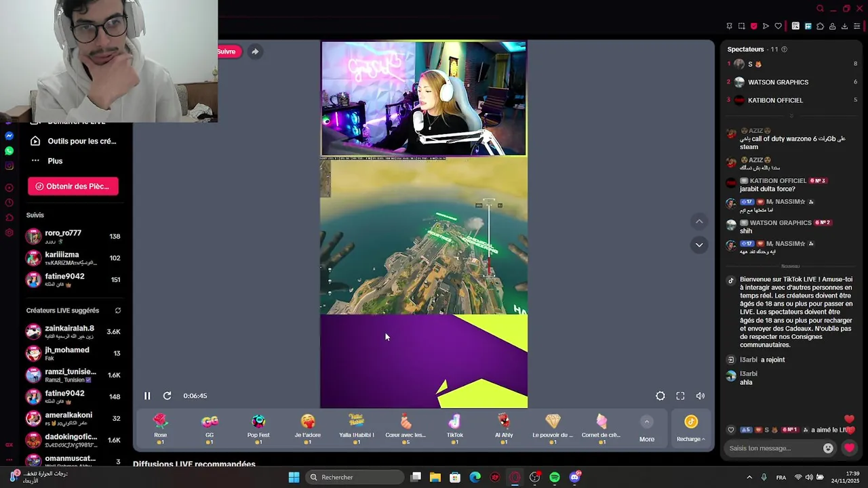
Task: Open followed live fatine9042 under Suivis
Action: [x=73, y=280]
